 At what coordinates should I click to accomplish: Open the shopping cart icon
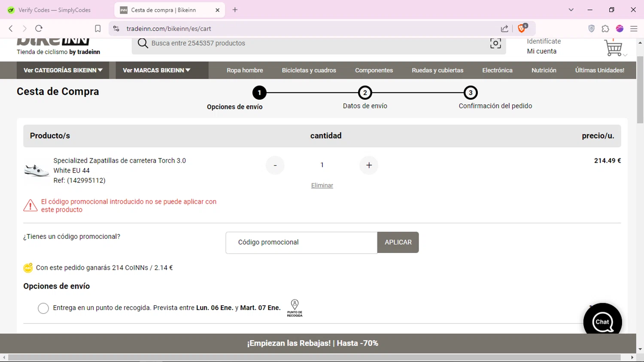[x=613, y=47]
